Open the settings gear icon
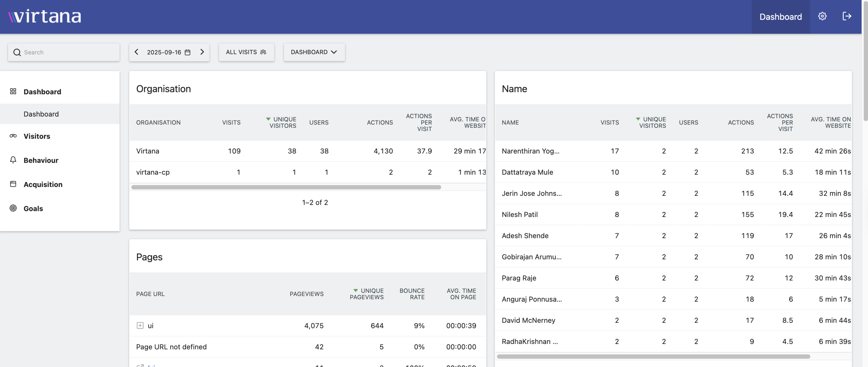 click(x=822, y=16)
